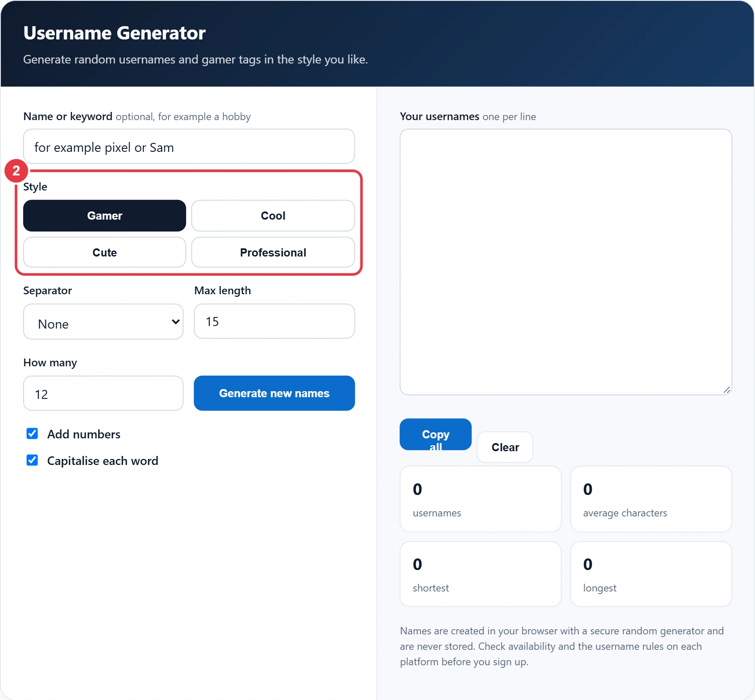755x700 pixels.
Task: Click the shortest stat card
Action: point(480,574)
